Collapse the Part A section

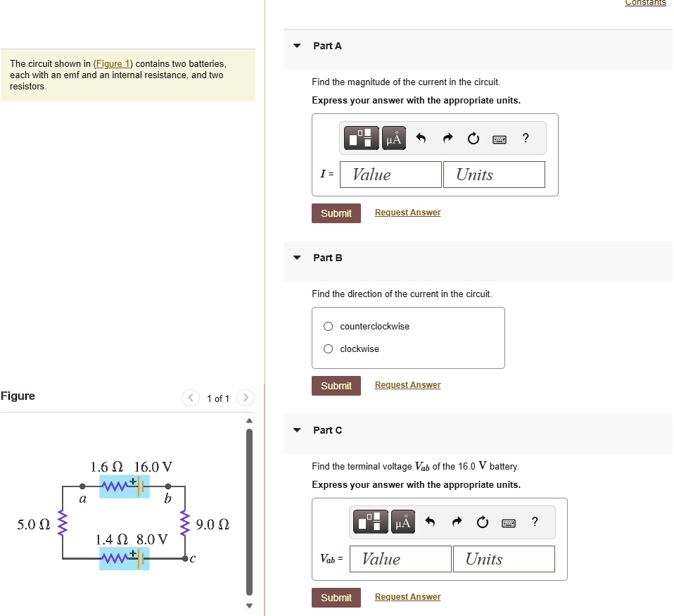coord(296,45)
